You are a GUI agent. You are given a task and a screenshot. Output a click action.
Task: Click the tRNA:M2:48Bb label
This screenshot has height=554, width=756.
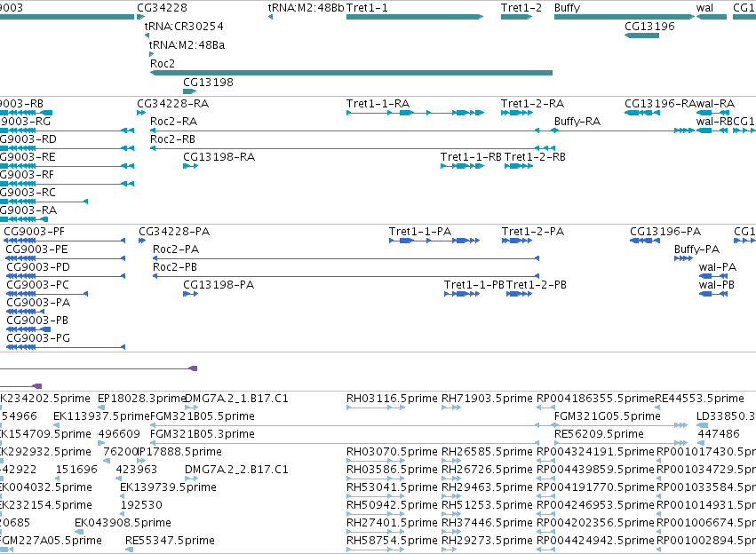[306, 8]
